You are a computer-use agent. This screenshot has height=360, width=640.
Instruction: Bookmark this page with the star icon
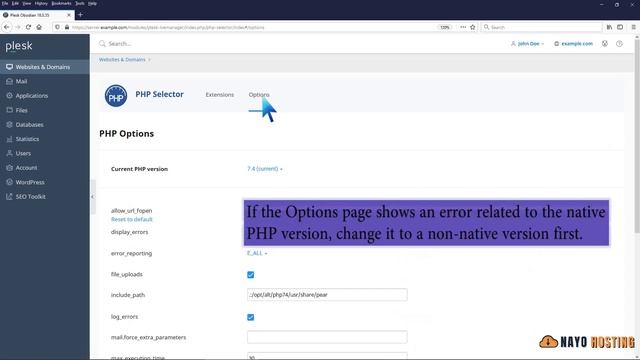473,27
